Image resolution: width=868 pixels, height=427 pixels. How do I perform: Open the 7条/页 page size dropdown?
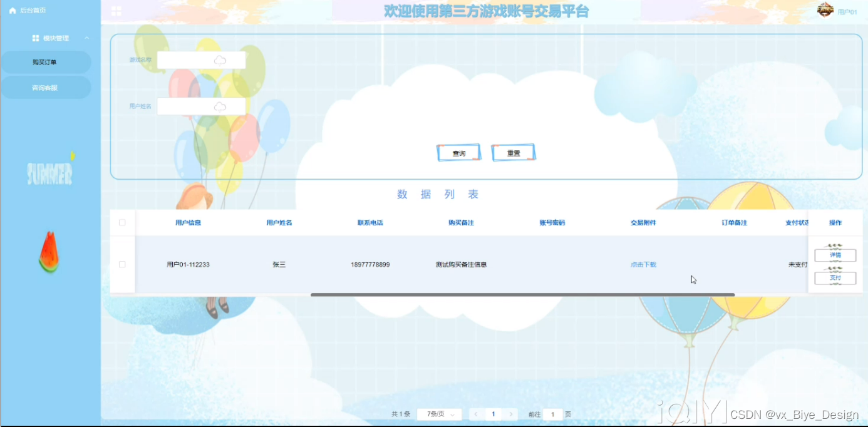pyautogui.click(x=440, y=414)
